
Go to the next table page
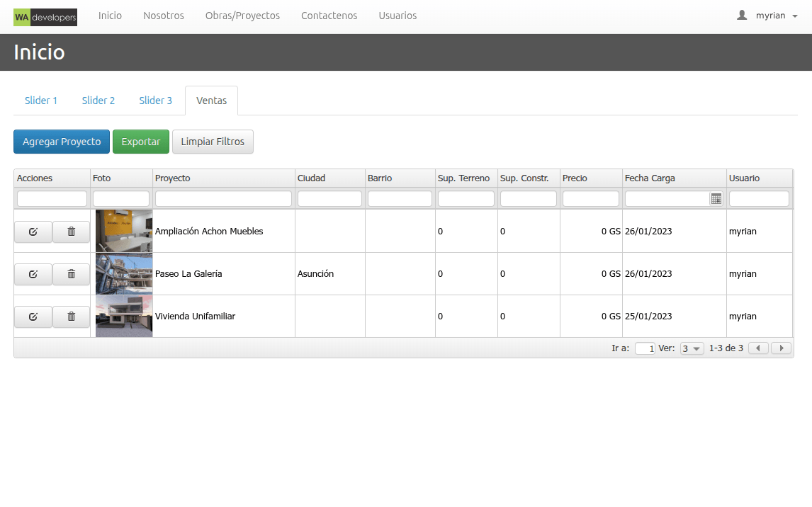coord(781,348)
